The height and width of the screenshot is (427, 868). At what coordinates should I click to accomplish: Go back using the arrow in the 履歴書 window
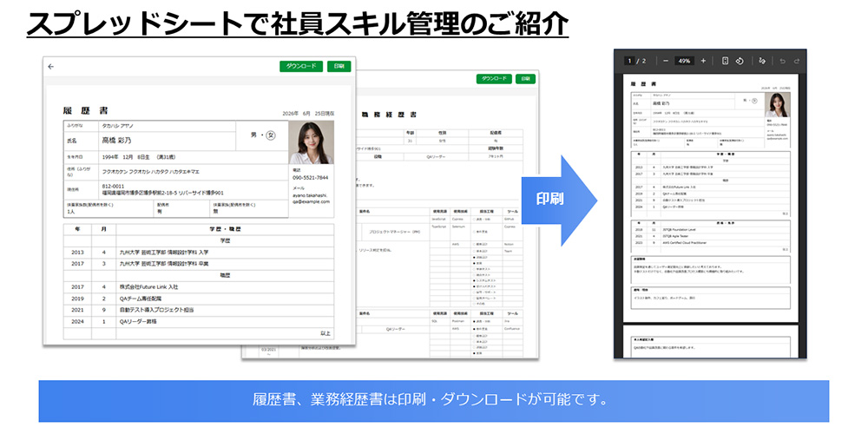pyautogui.click(x=51, y=67)
